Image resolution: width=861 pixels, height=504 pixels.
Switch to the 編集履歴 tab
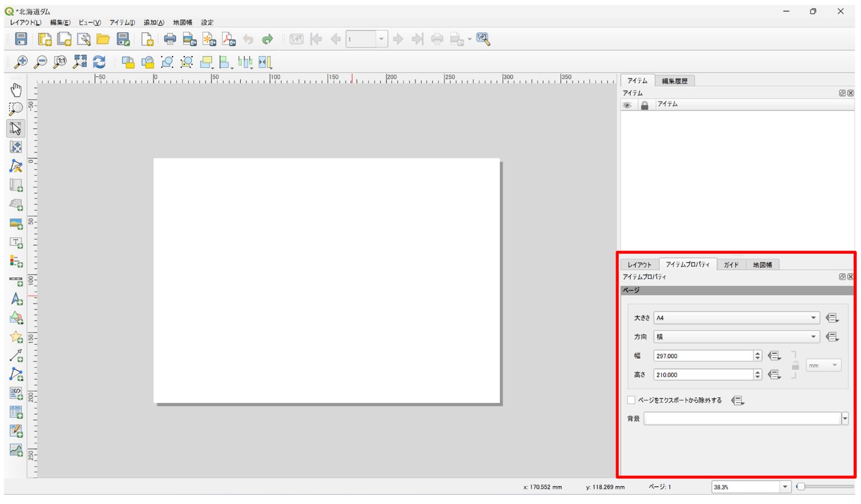point(675,81)
